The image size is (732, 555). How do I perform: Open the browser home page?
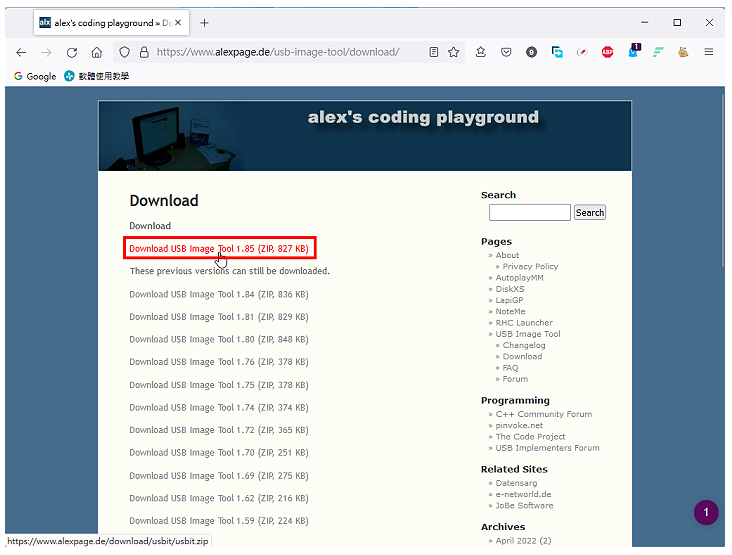97,52
